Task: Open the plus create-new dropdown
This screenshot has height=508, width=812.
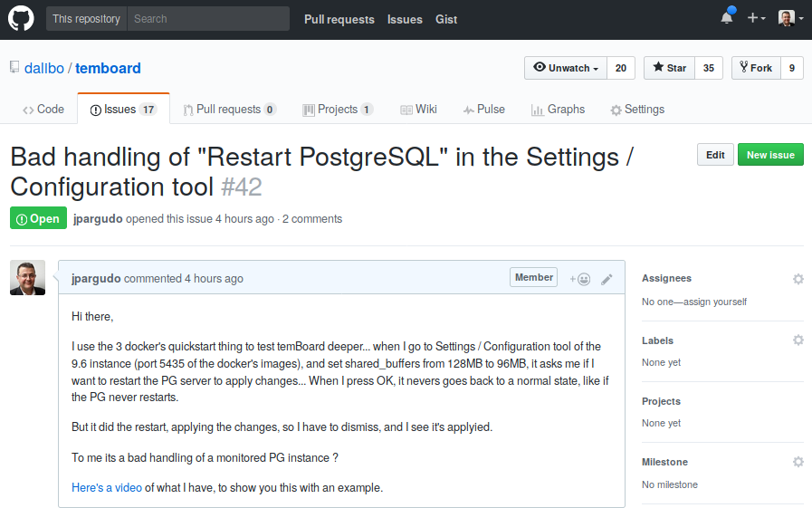Action: tap(756, 18)
